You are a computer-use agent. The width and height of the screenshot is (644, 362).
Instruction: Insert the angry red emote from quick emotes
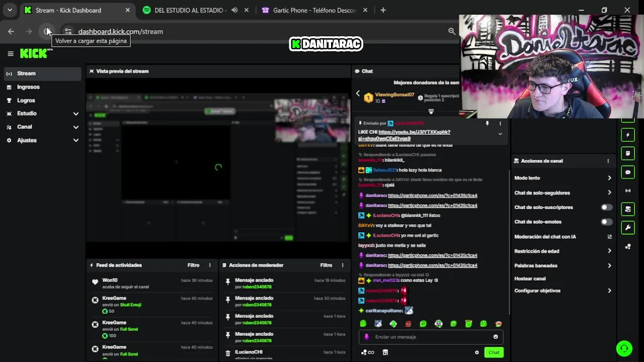click(408, 324)
